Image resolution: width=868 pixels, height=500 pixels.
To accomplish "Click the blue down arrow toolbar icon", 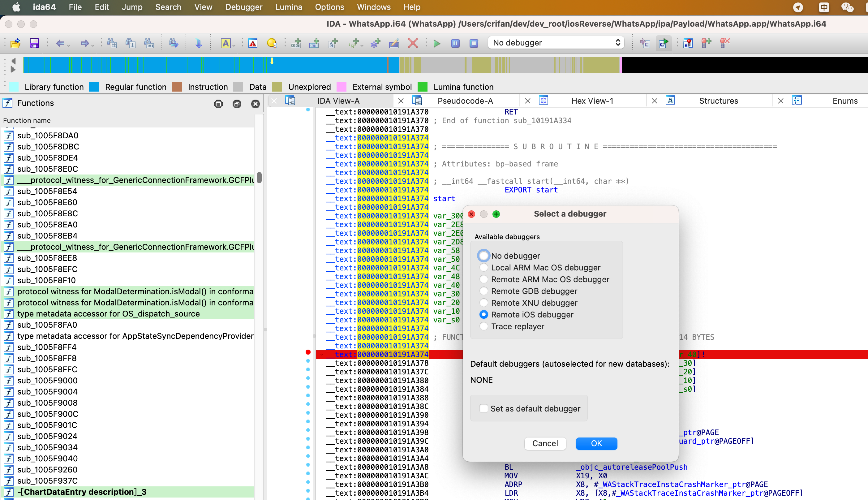I will (x=198, y=43).
